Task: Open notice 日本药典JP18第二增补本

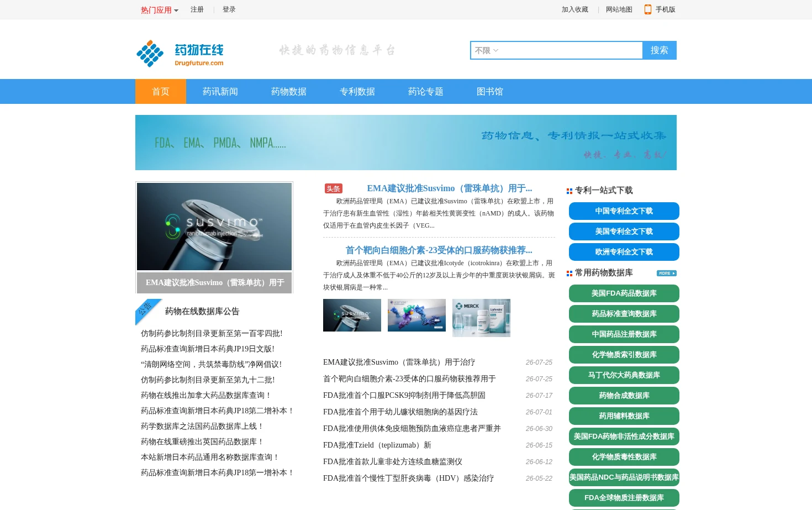Action: [x=218, y=411]
